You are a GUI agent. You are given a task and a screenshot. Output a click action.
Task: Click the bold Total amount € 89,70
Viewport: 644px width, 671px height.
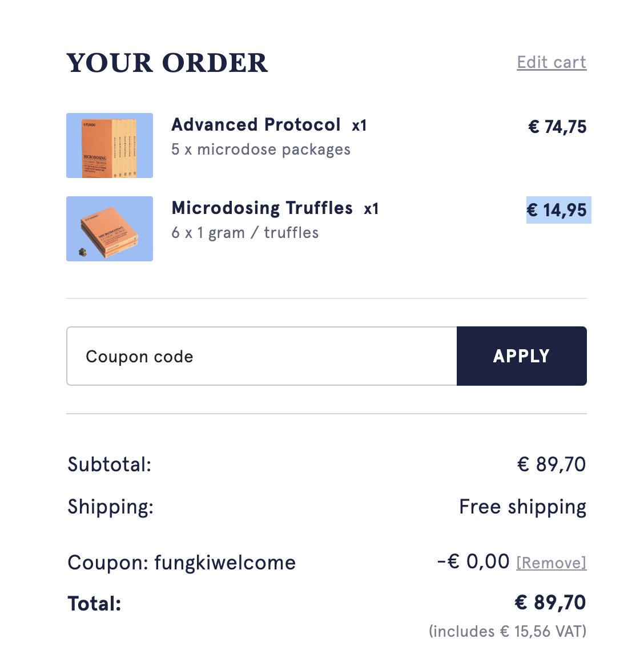point(550,603)
